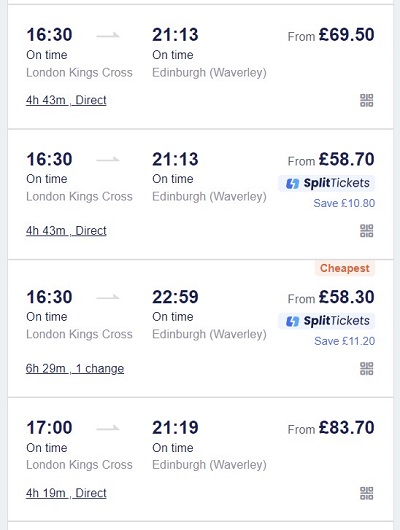This screenshot has height=530, width=400.
Task: Select the 17:00 to 21:19 journey card
Action: (201, 460)
